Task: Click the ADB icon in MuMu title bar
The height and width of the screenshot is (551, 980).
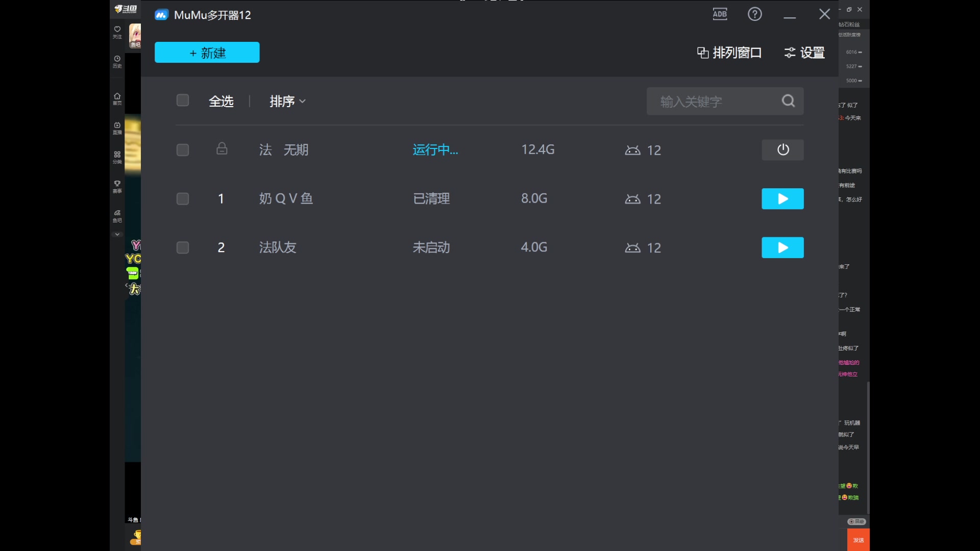Action: [720, 14]
